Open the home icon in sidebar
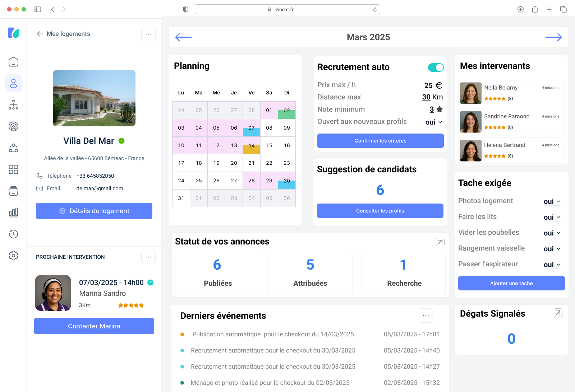 (x=13, y=62)
